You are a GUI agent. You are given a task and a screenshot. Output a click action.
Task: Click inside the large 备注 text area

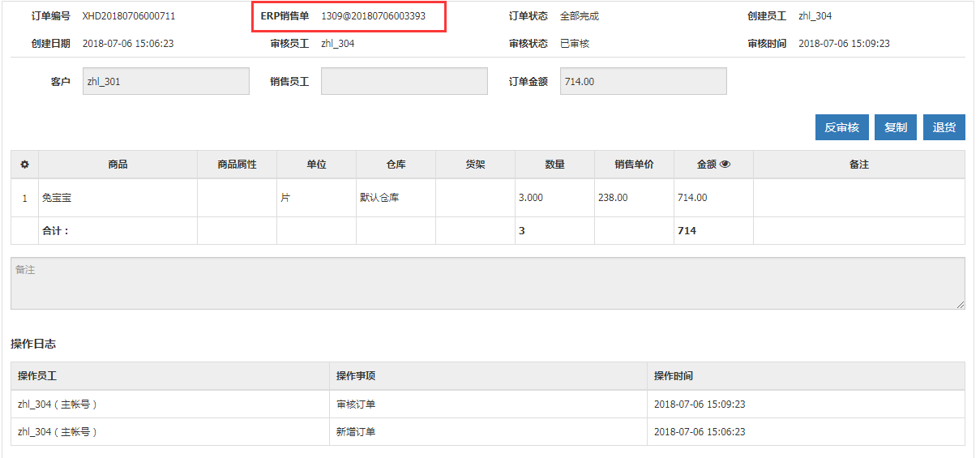point(486,283)
